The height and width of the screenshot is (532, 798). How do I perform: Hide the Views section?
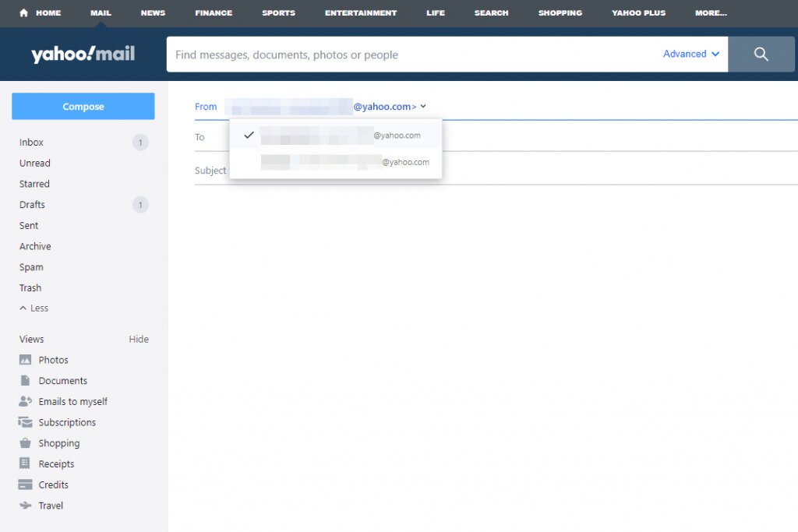(x=139, y=340)
